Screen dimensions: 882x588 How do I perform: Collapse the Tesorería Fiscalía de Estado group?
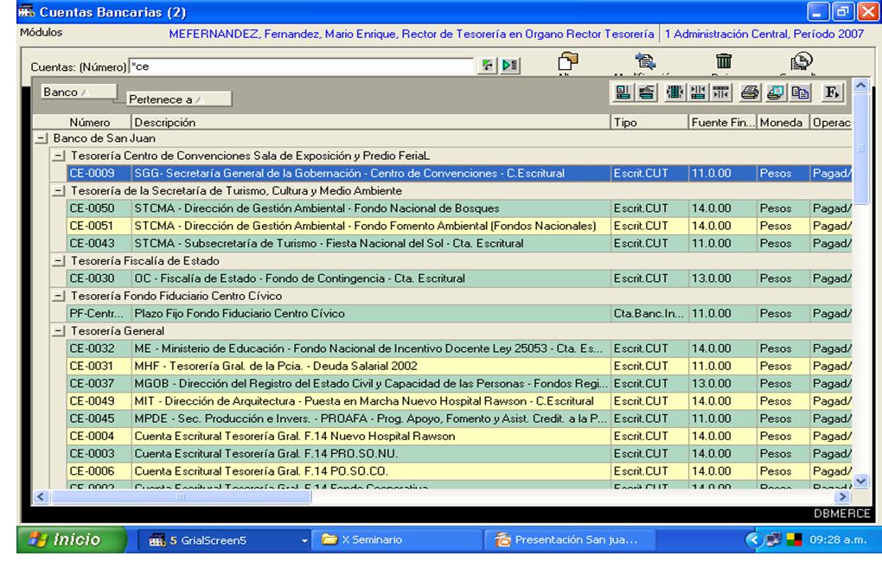pyautogui.click(x=58, y=261)
